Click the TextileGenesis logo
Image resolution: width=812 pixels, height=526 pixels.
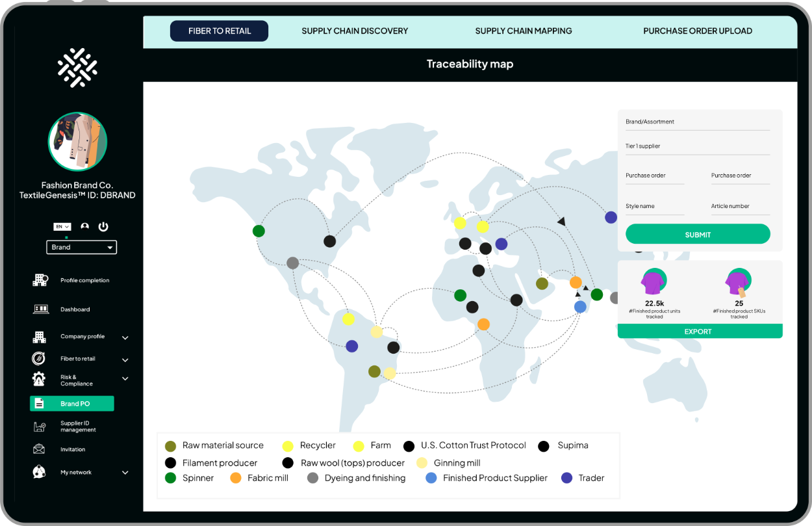pos(77,68)
